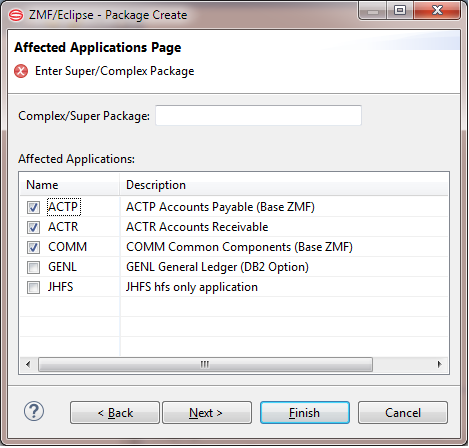This screenshot has width=469, height=448.
Task: Click 'ACTR Accounts Receivable' description
Action: tap(197, 227)
